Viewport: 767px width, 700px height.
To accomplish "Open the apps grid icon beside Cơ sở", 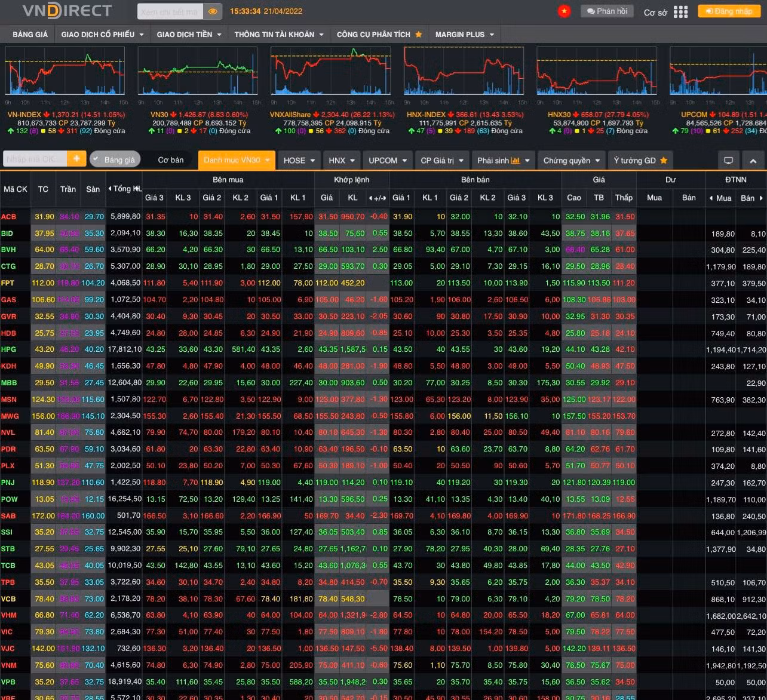I will 680,12.
